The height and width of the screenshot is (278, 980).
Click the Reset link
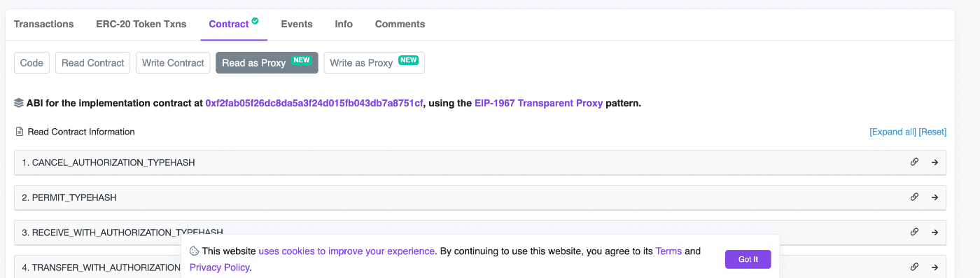point(932,132)
